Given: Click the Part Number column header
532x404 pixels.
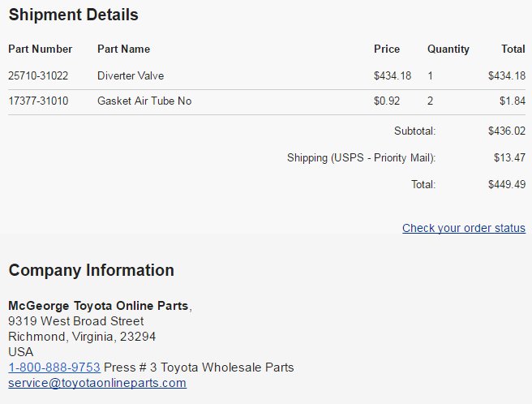Looking at the screenshot, I should click(41, 49).
